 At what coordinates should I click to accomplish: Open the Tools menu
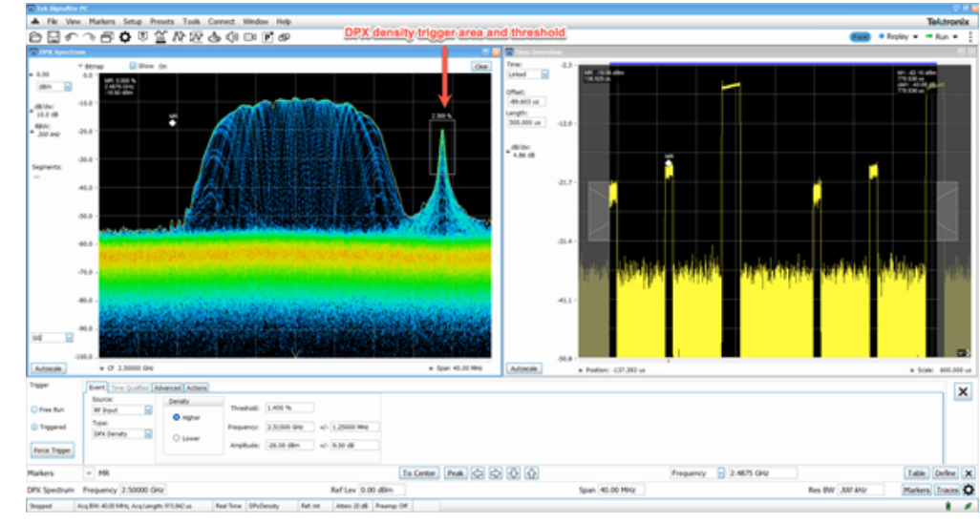(x=191, y=21)
